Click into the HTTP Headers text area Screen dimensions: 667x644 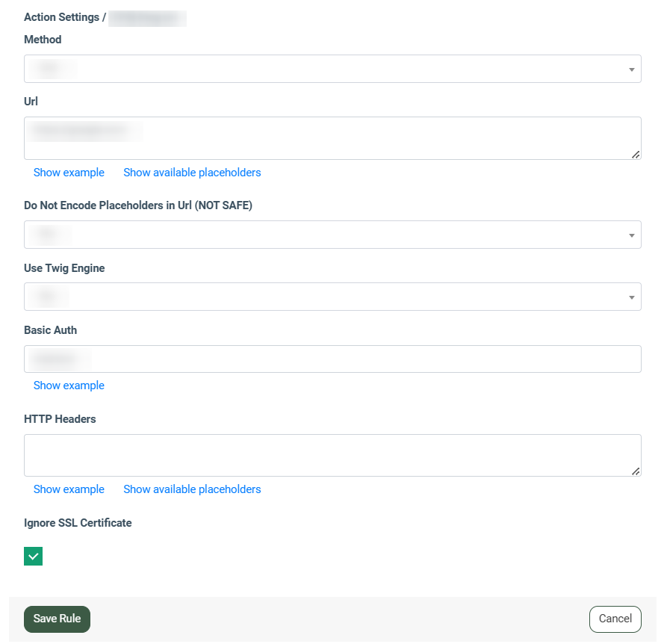pyautogui.click(x=332, y=455)
